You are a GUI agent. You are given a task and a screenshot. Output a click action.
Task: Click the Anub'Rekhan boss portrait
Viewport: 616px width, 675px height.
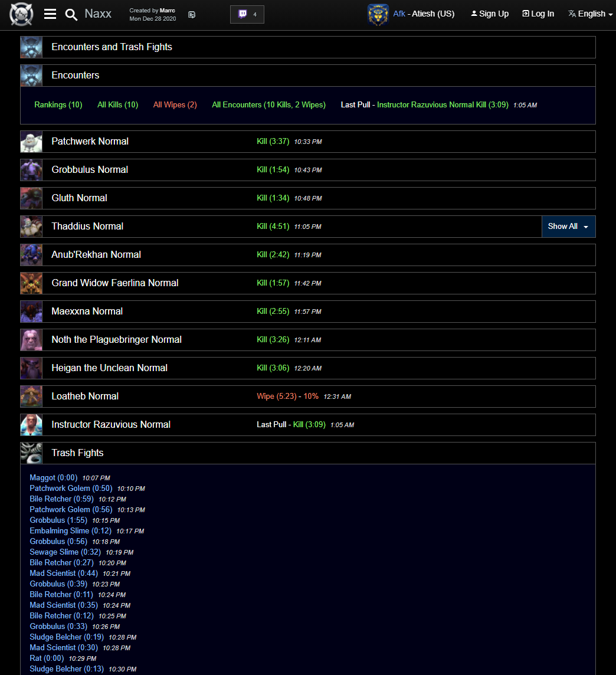[x=31, y=255]
